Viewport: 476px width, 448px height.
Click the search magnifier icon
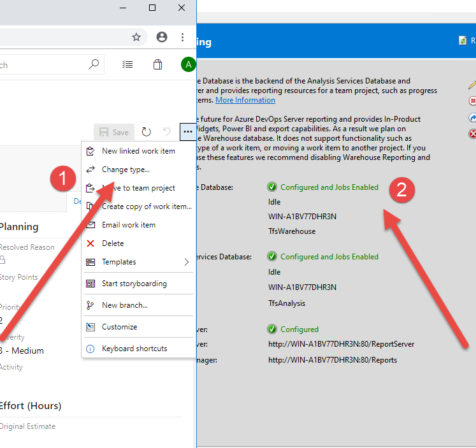pos(94,64)
